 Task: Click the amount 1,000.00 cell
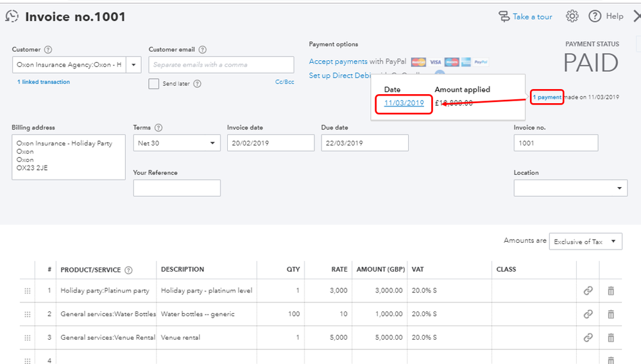[379, 314]
